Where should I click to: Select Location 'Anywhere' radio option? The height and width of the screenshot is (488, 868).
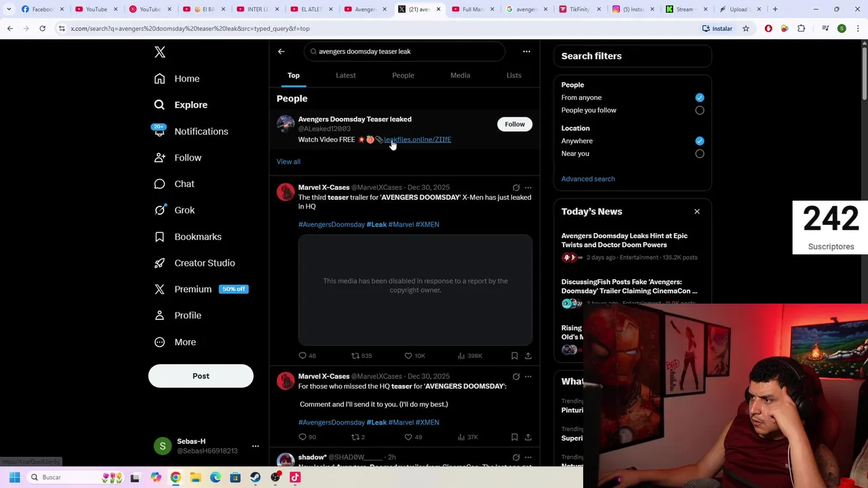700,141
